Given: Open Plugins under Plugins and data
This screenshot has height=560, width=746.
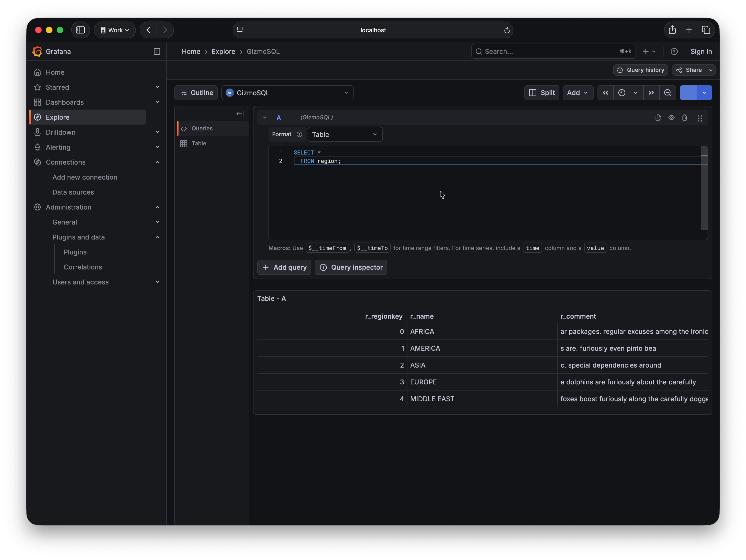Looking at the screenshot, I should pyautogui.click(x=75, y=252).
